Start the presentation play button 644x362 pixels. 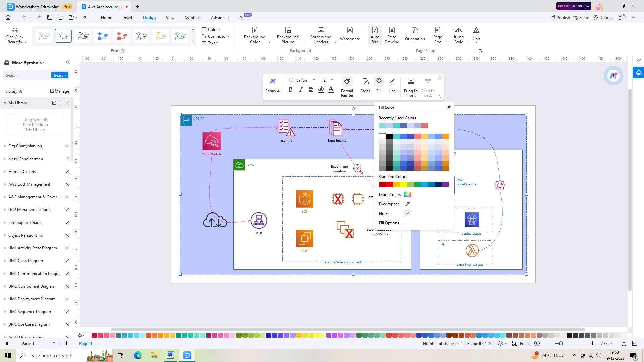pyautogui.click(x=537, y=343)
